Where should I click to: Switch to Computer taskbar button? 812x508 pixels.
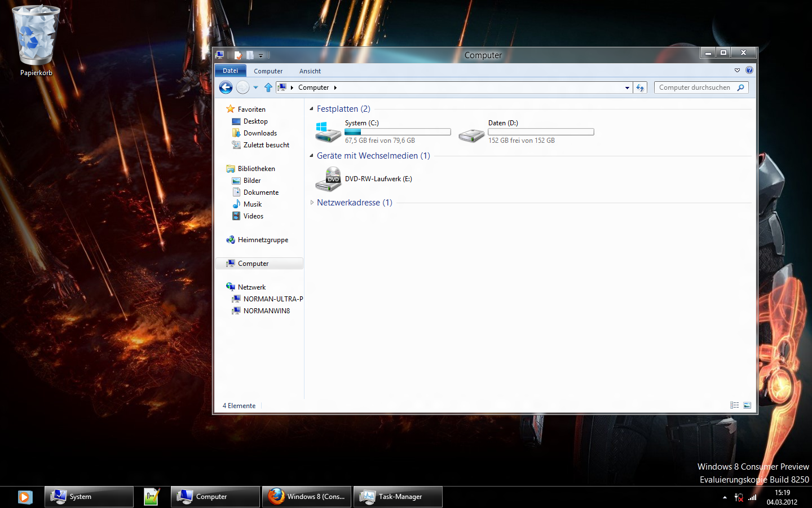pos(215,497)
